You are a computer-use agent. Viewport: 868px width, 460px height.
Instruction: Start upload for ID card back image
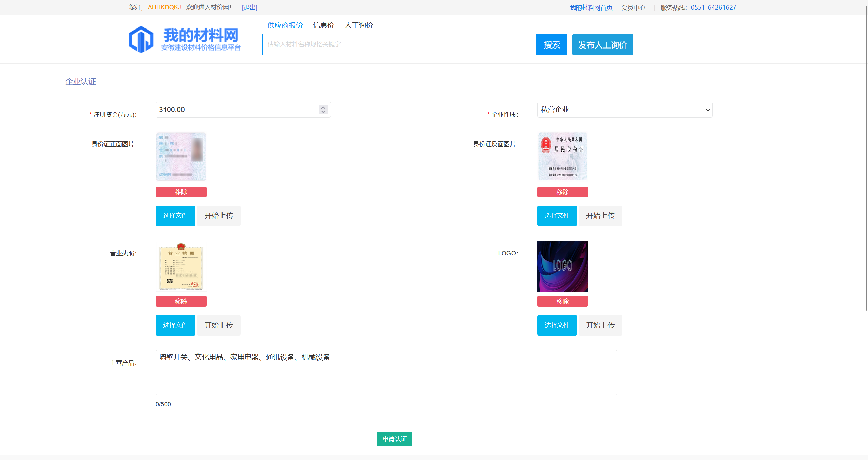click(x=600, y=216)
